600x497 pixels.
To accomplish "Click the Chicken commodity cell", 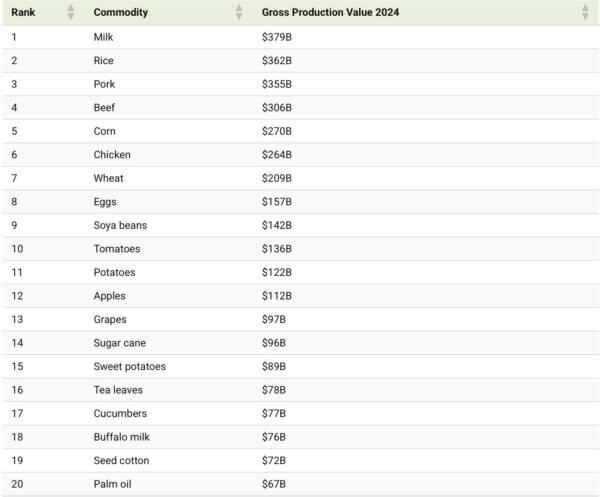I will (x=112, y=155).
